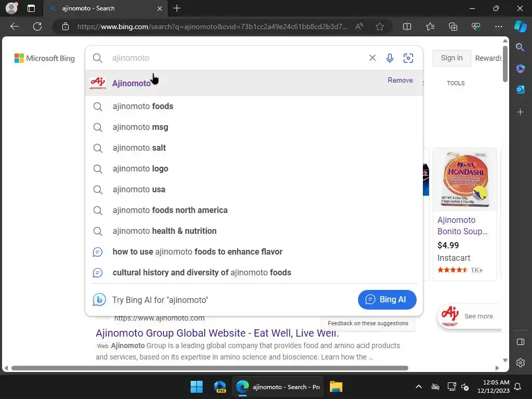Open tab actions menu icon
532x399 pixels.
tap(31, 8)
